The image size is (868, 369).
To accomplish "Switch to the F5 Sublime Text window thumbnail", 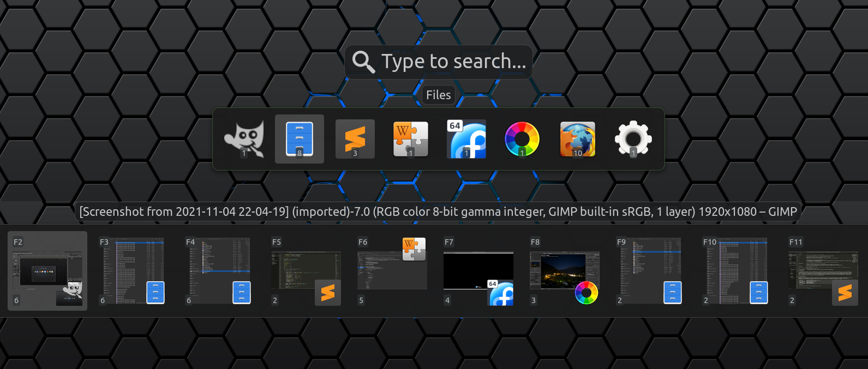I will pos(306,271).
